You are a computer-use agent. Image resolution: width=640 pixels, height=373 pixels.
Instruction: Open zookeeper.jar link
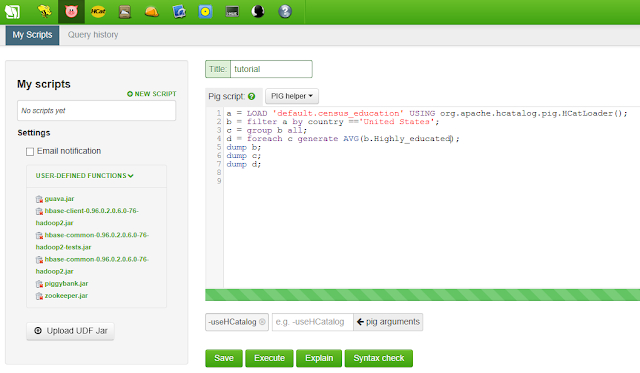(66, 296)
